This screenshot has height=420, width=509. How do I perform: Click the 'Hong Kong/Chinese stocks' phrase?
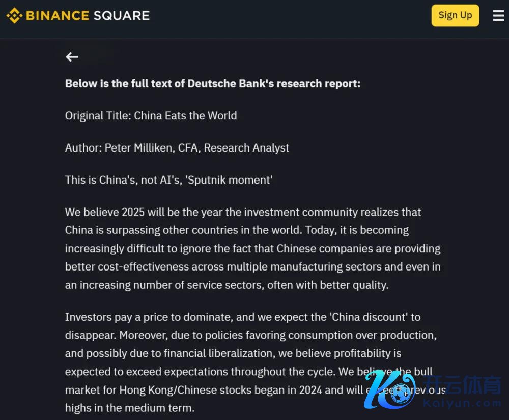point(180,390)
